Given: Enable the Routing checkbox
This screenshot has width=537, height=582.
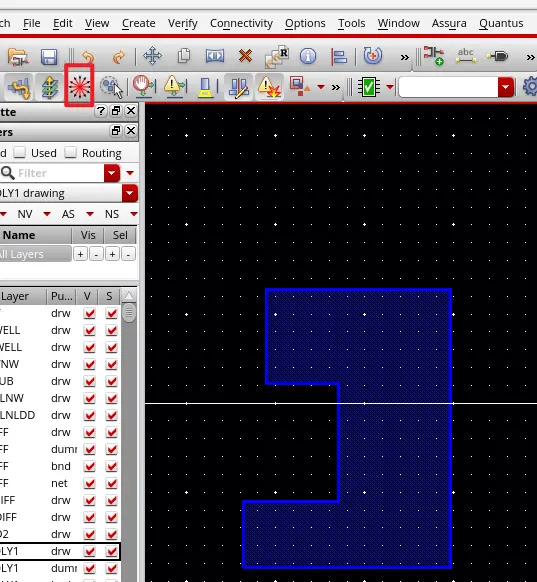Looking at the screenshot, I should click(x=70, y=152).
